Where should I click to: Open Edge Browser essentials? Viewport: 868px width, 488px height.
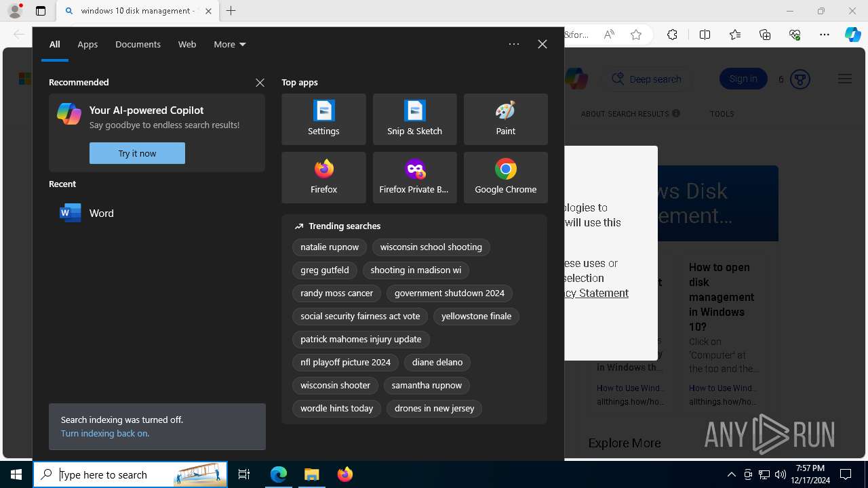(x=795, y=35)
